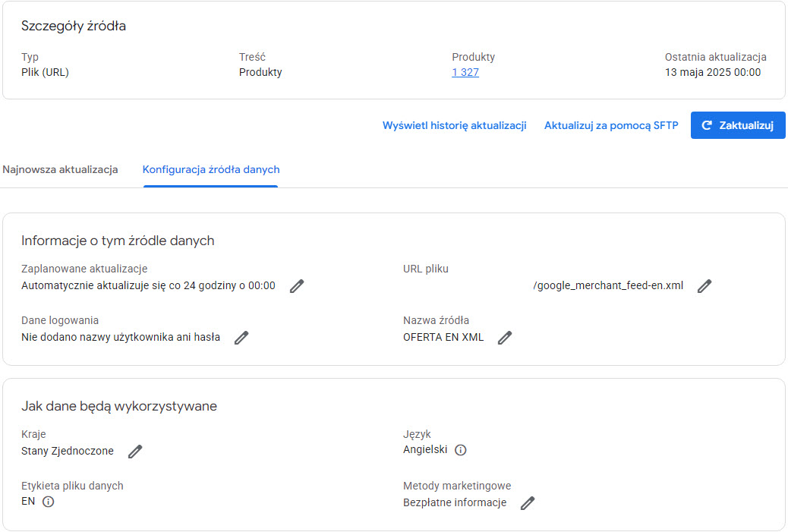The height and width of the screenshot is (532, 788).
Task: Edit login credentials with pencil icon
Action: 241,338
